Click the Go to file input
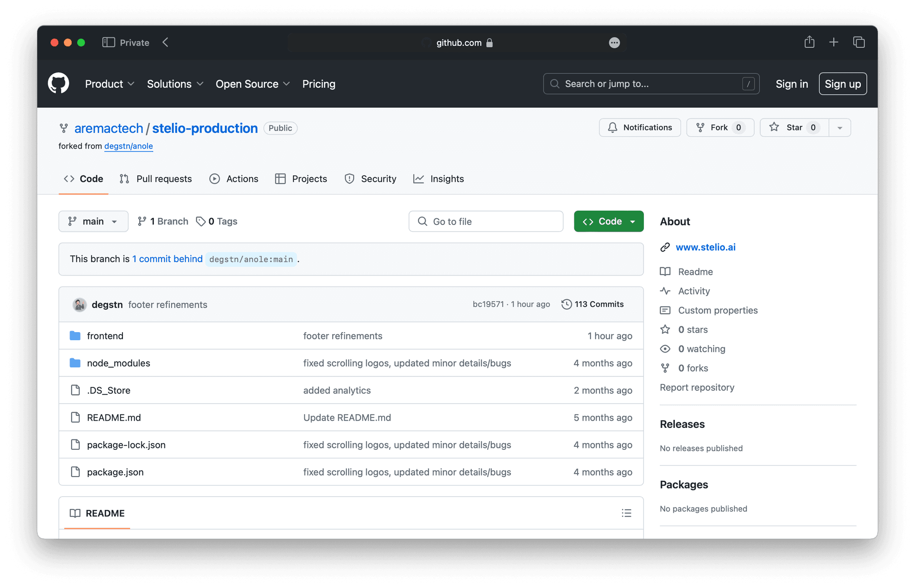Image resolution: width=915 pixels, height=588 pixels. (x=486, y=221)
